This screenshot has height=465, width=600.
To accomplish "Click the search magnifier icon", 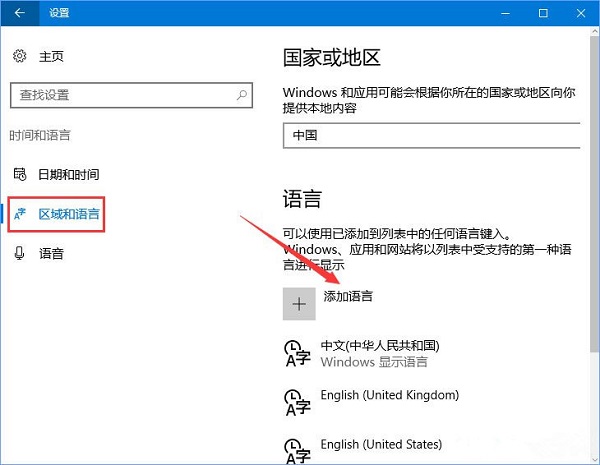I will [x=241, y=95].
